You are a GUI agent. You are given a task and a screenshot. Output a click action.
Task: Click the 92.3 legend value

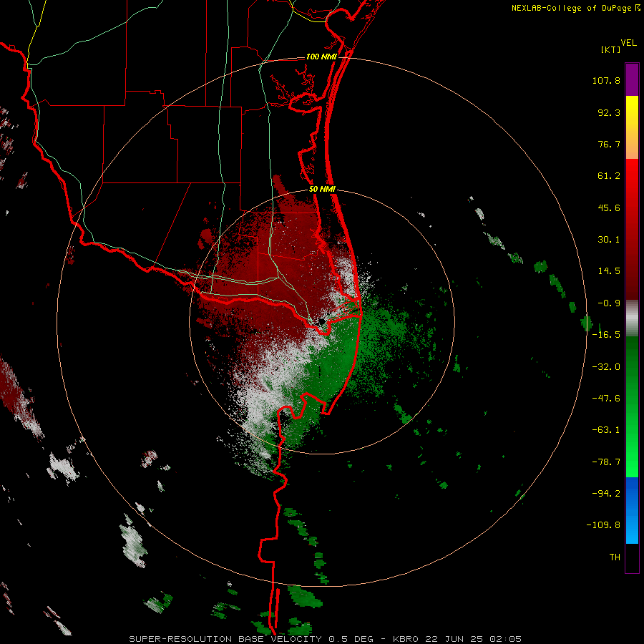tap(609, 112)
